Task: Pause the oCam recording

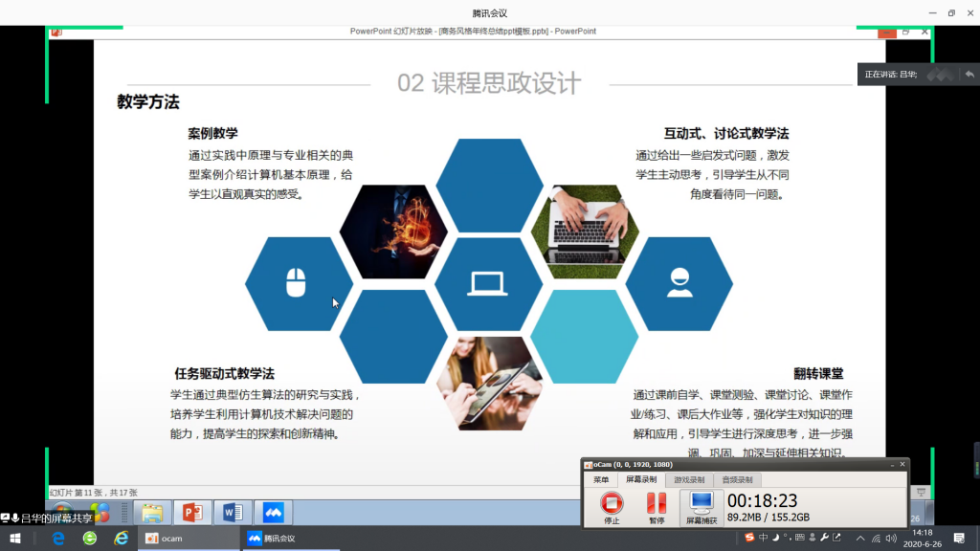Action: [656, 505]
